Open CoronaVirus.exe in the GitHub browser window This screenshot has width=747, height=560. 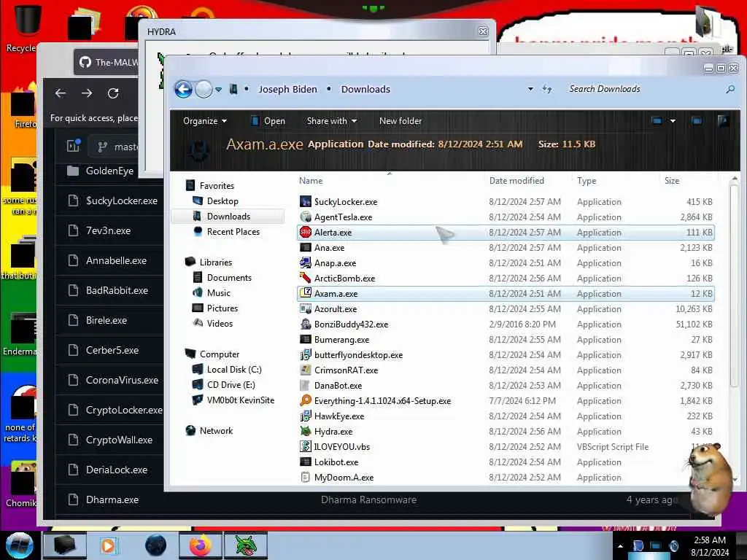point(122,380)
